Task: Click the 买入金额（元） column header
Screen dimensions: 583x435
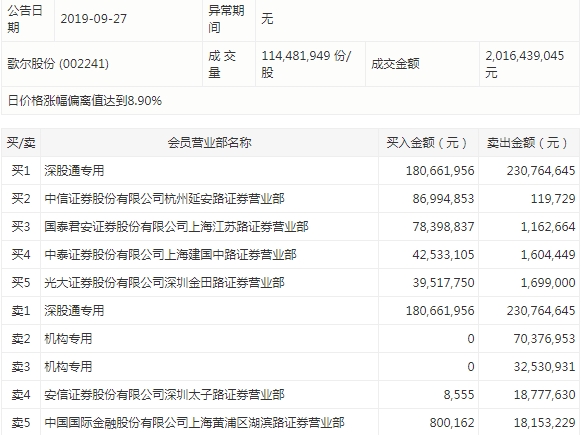Action: pyautogui.click(x=428, y=142)
